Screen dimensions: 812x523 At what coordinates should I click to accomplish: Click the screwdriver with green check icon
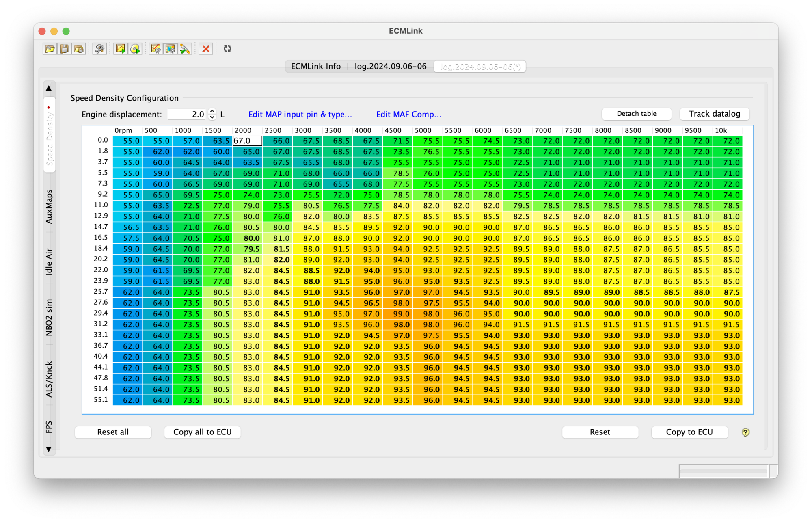point(185,49)
